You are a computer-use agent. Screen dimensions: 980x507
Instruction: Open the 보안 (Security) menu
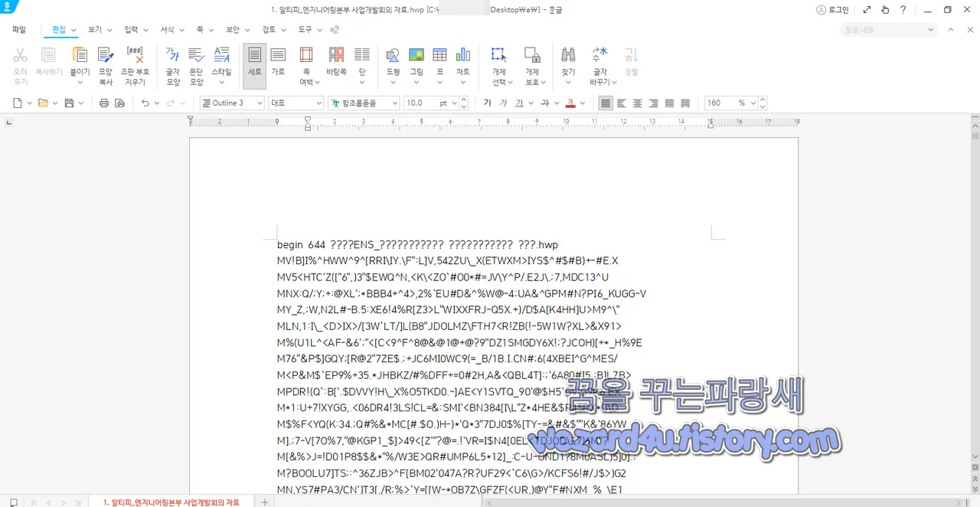pos(232,29)
